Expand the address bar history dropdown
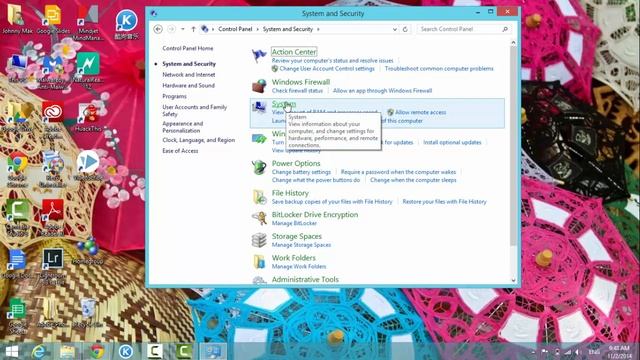The height and width of the screenshot is (360, 640). click(x=394, y=29)
